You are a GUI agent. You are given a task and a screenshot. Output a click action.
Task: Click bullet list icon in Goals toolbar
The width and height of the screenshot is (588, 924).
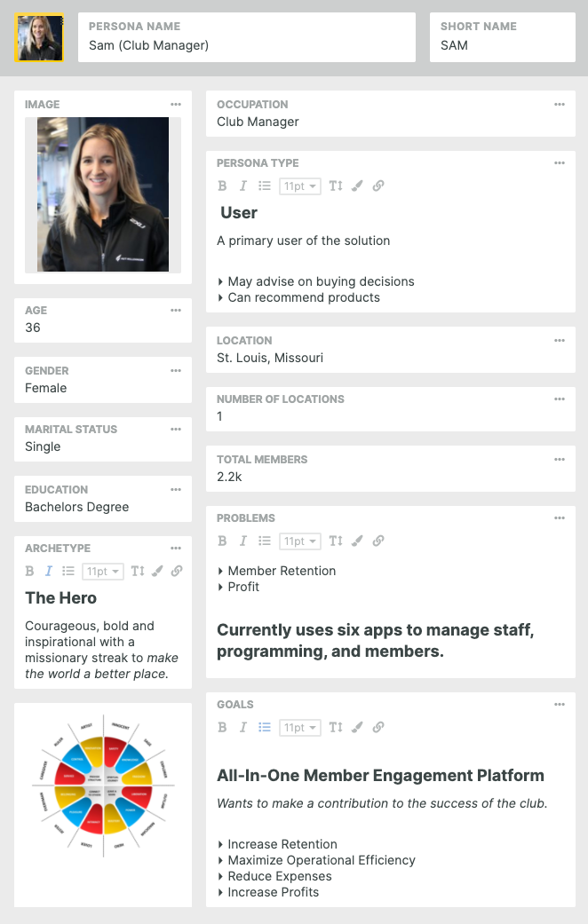[x=264, y=728]
